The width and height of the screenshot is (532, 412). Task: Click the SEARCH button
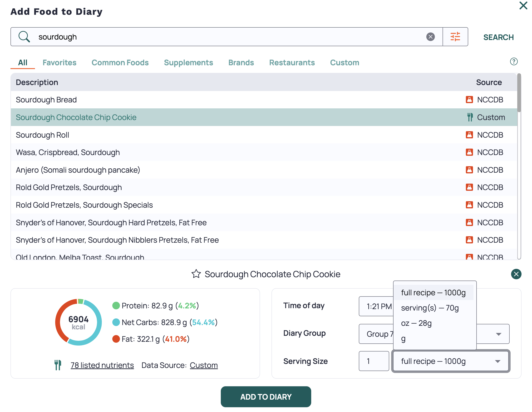point(499,37)
